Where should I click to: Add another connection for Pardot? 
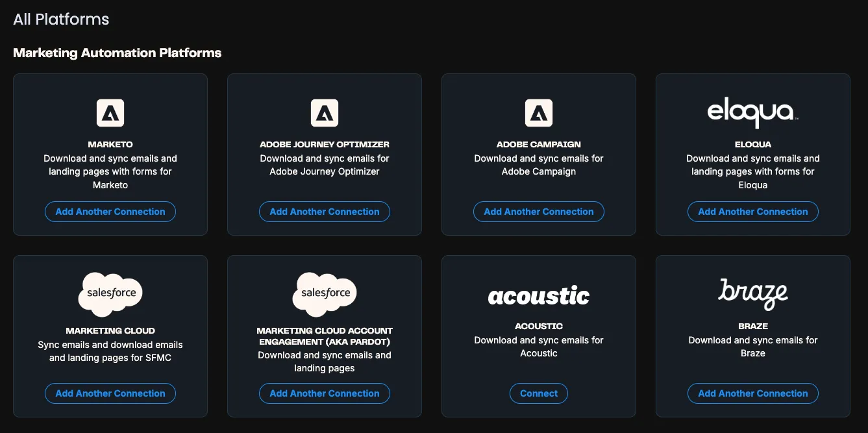(x=324, y=393)
